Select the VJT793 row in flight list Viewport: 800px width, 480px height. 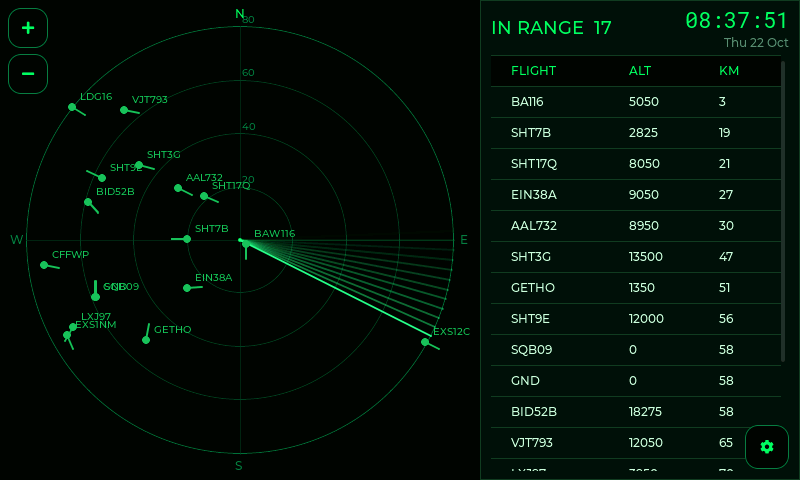click(636, 443)
